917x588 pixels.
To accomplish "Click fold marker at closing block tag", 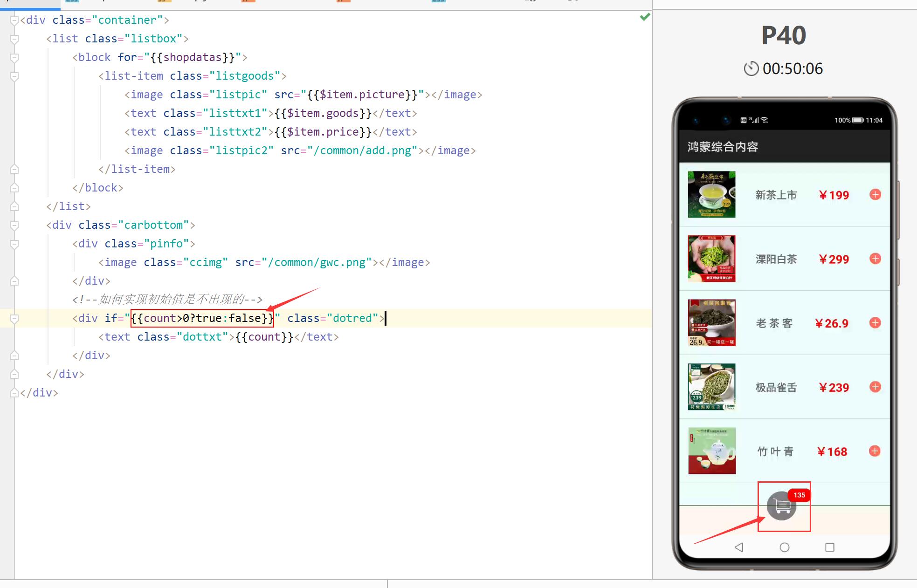I will point(14,188).
